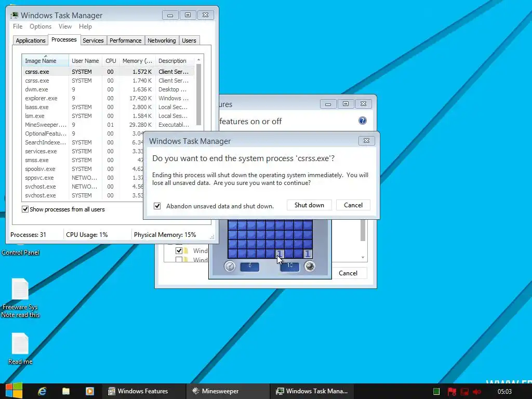
Task: Uncheck the checked feature in Windows Features
Action: pyautogui.click(x=179, y=251)
